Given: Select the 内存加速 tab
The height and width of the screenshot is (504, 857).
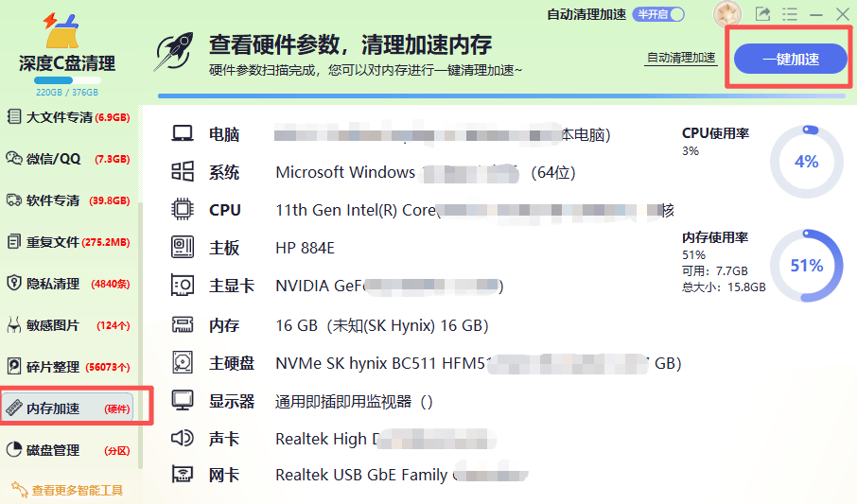Looking at the screenshot, I should pos(68,408).
